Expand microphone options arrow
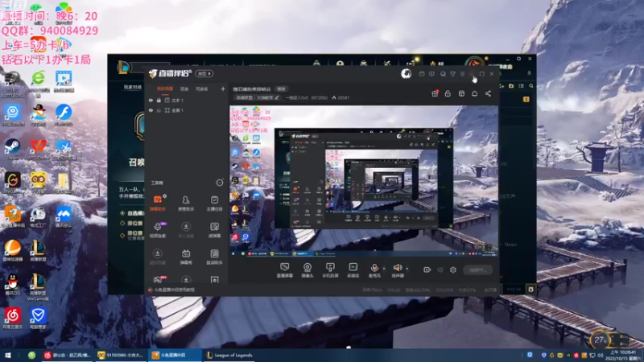Screen dimensions: 644x362 (384, 269)
